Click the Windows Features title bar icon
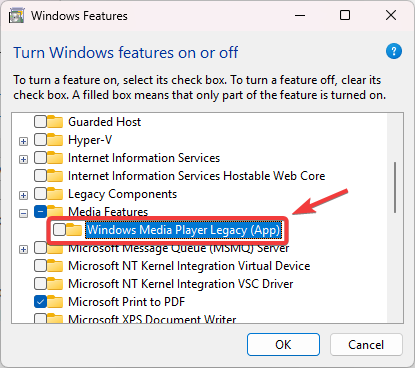 tap(16, 16)
